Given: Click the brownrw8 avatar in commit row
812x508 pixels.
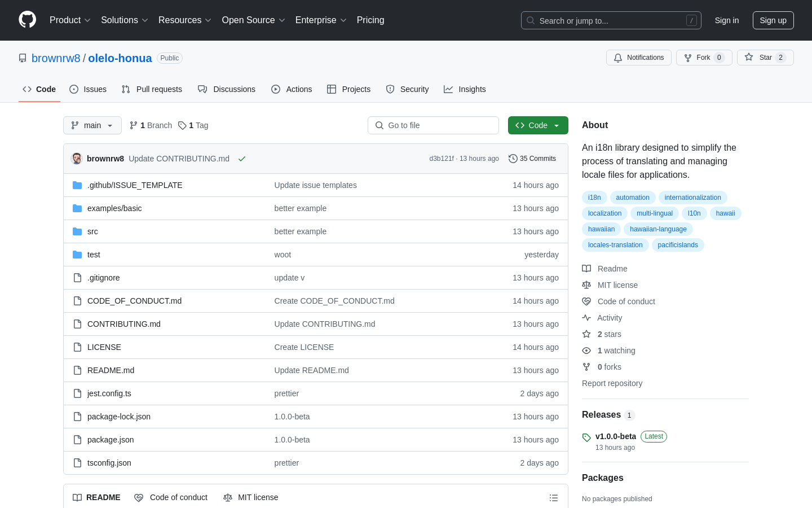Looking at the screenshot, I should tap(77, 159).
